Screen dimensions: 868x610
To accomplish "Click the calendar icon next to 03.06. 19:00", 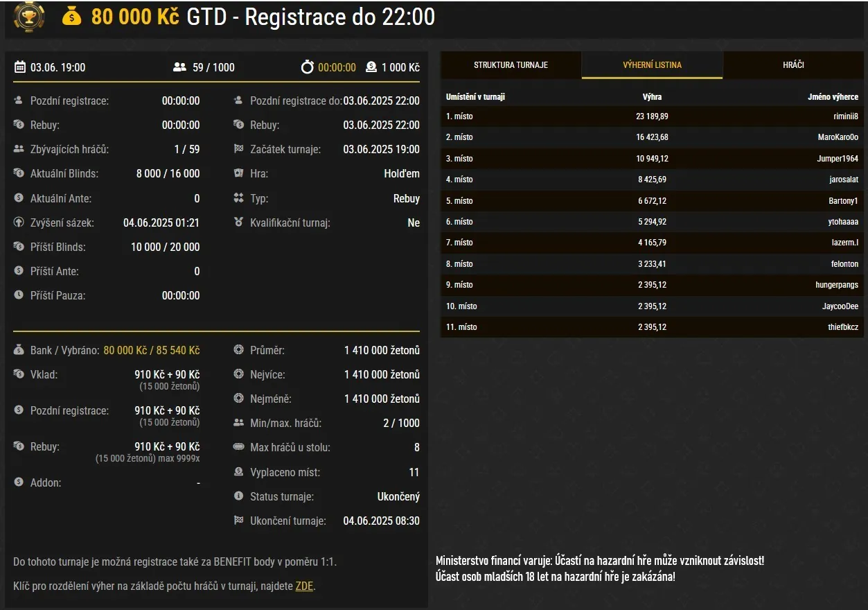I will coord(19,67).
